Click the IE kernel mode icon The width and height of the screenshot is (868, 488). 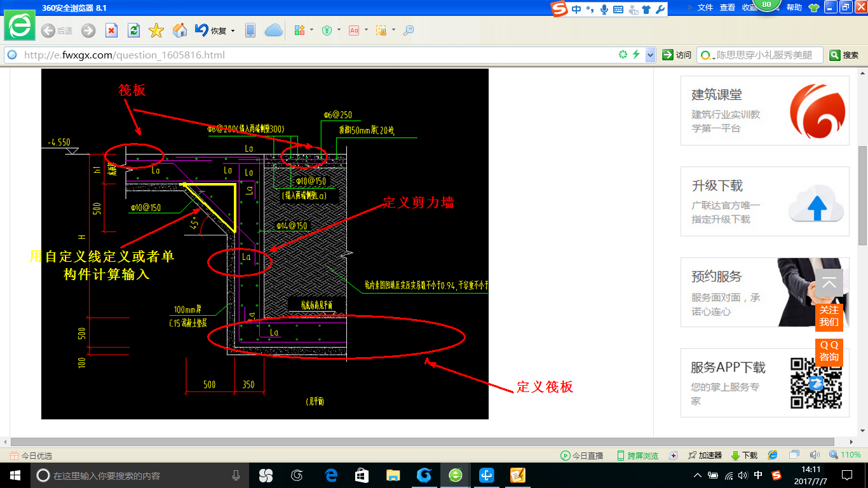point(773,455)
